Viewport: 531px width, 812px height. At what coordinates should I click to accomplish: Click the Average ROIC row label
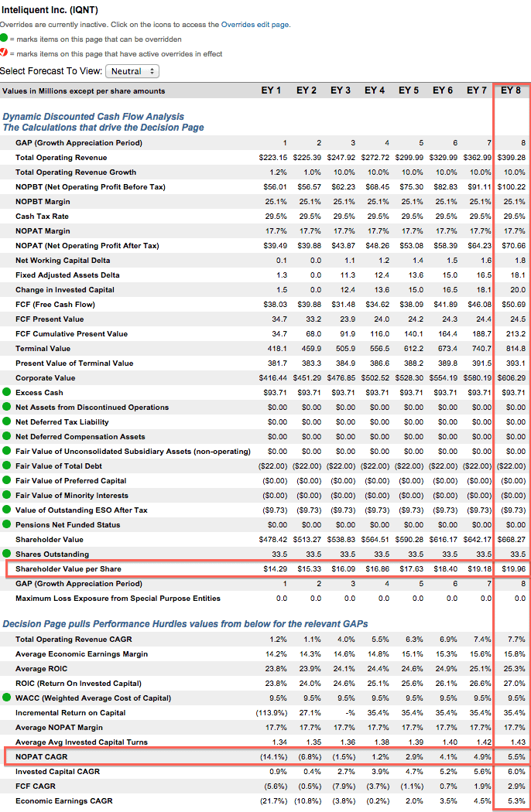[x=42, y=669]
